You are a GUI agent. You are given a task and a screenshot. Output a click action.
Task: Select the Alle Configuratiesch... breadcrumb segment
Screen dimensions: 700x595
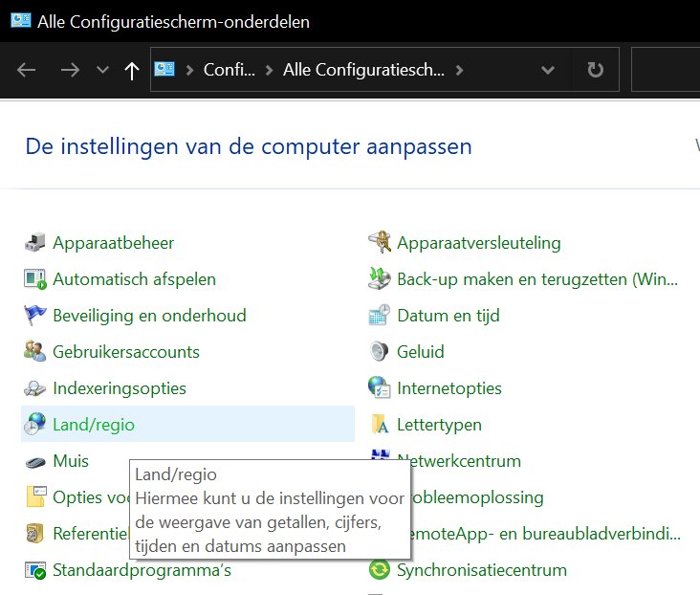(x=363, y=70)
